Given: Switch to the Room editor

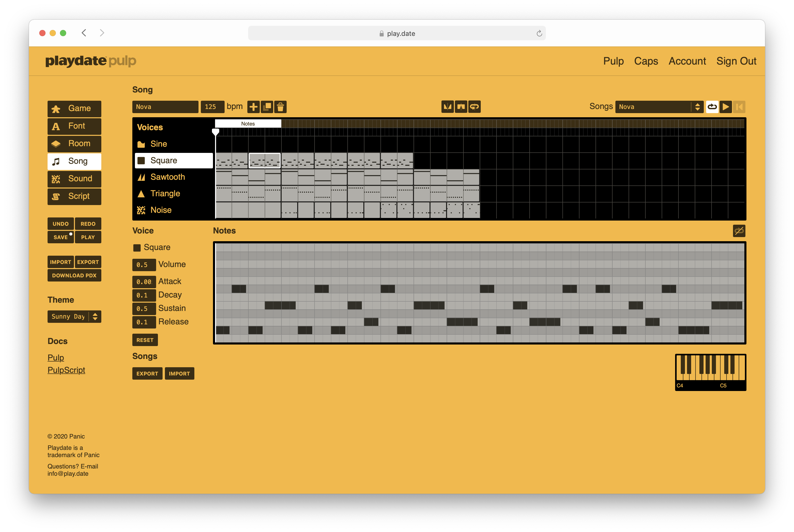Looking at the screenshot, I should (x=74, y=144).
